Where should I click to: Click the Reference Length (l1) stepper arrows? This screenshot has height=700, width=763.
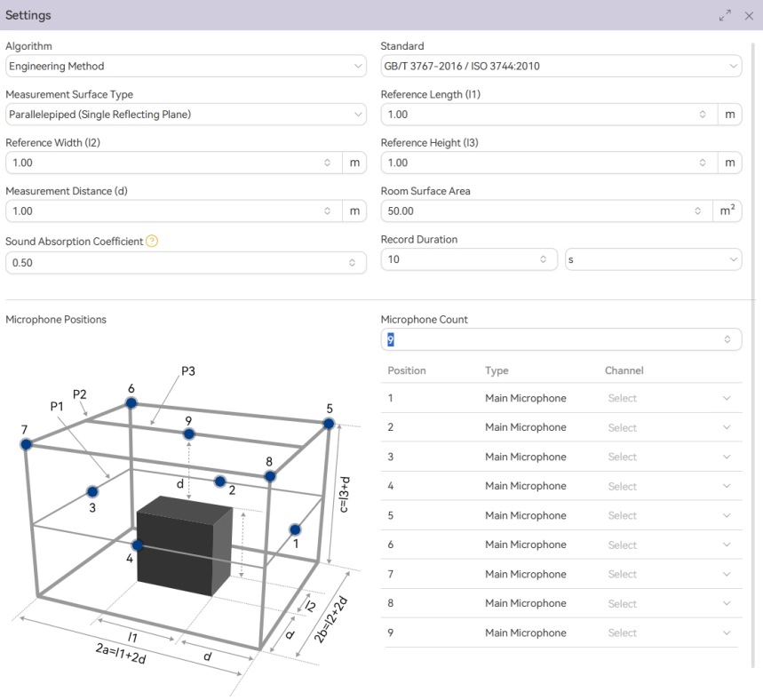(x=703, y=115)
